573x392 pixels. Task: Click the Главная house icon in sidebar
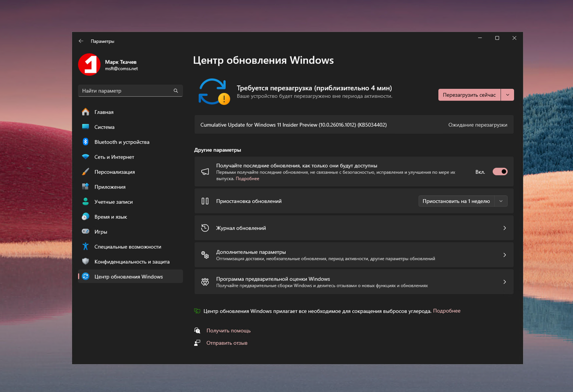pos(86,112)
